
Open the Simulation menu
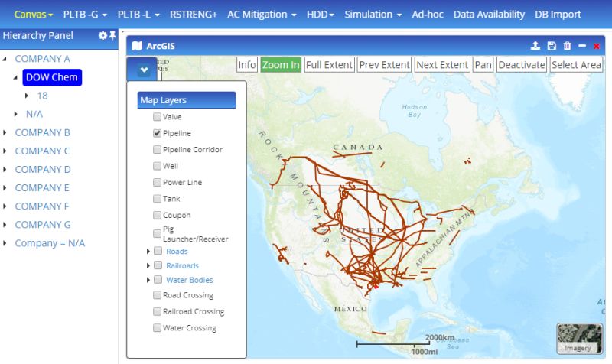pos(373,15)
